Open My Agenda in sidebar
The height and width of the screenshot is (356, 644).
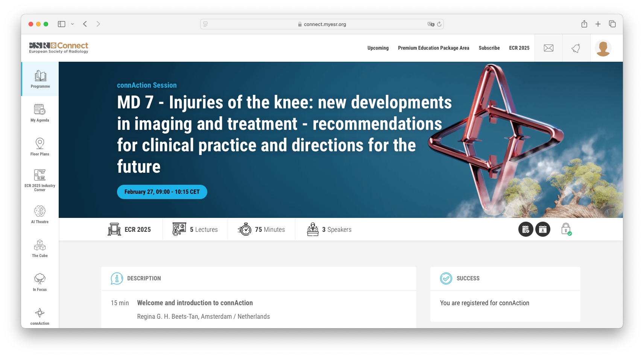click(40, 113)
